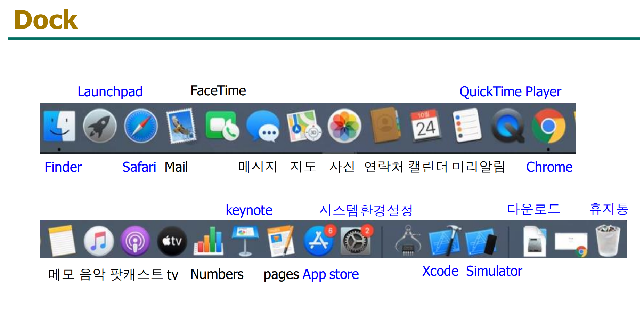Click the 'Chrome' text label
644x330 pixels.
[549, 167]
